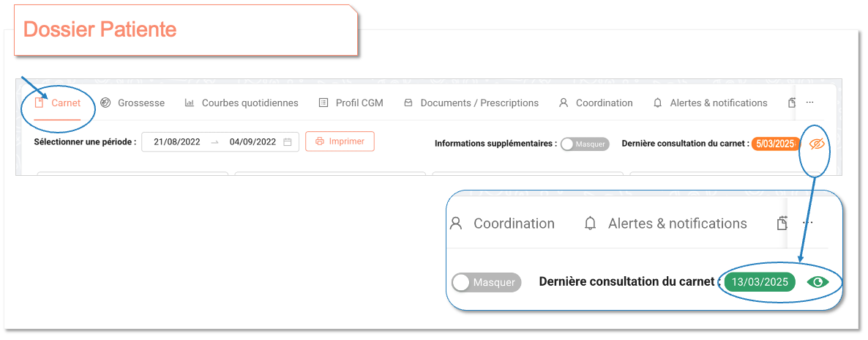The height and width of the screenshot is (340, 868).
Task: Open Alertes & notifications tab in top bar
Action: point(710,103)
